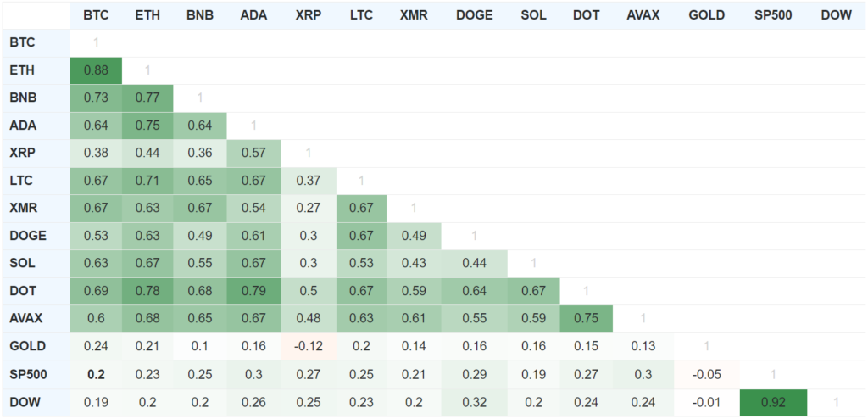This screenshot has height=419, width=868.
Task: Click the LTC column header
Action: [x=361, y=15]
